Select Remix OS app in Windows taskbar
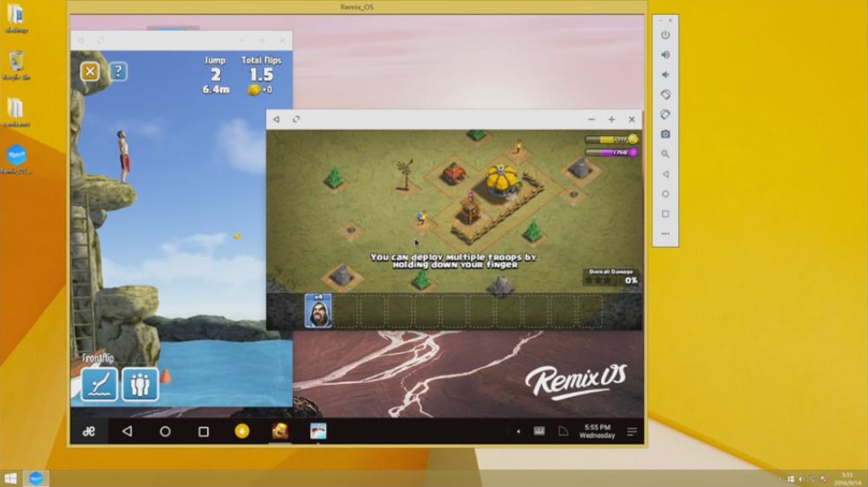The height and width of the screenshot is (487, 868). point(36,478)
